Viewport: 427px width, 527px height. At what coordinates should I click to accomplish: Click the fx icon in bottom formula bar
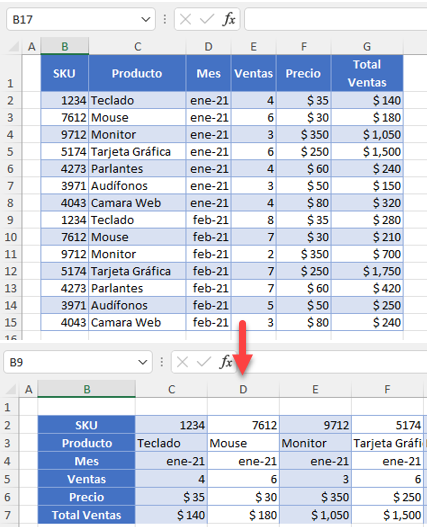point(226,362)
